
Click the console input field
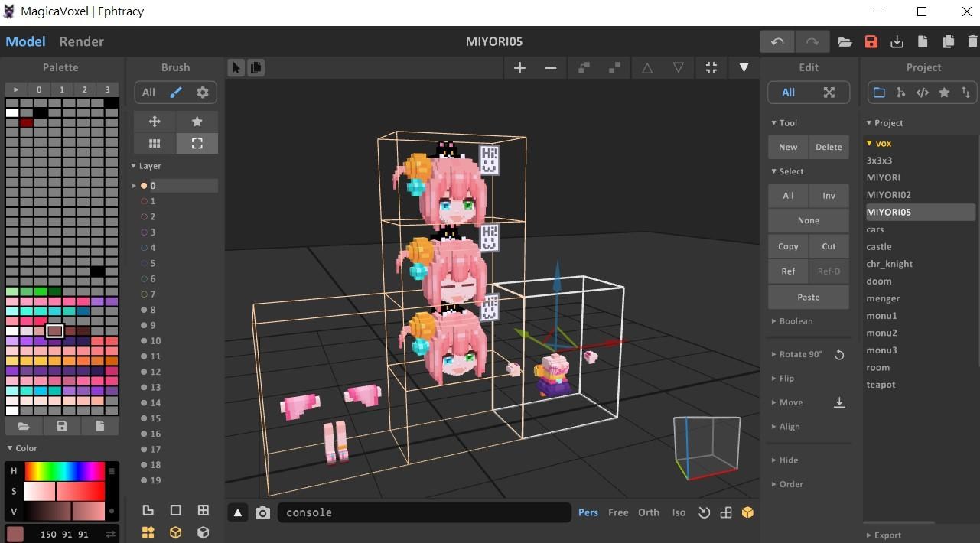425,512
